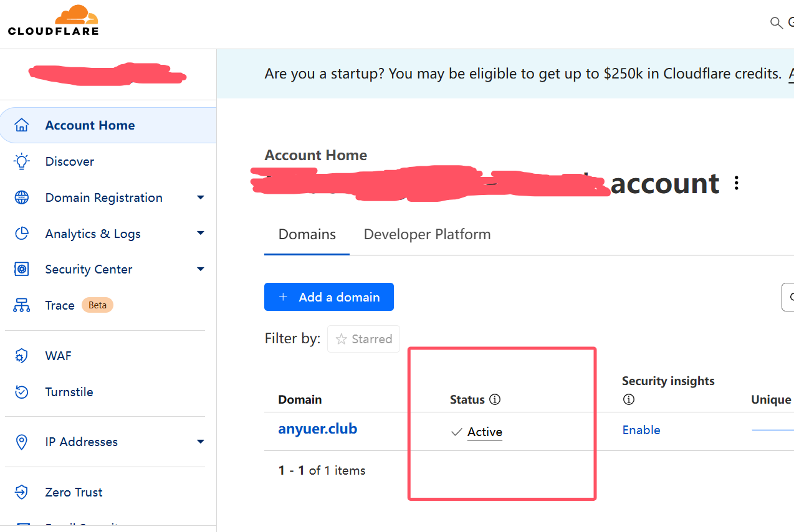
Task: Click Enable under Security insights
Action: (x=641, y=430)
